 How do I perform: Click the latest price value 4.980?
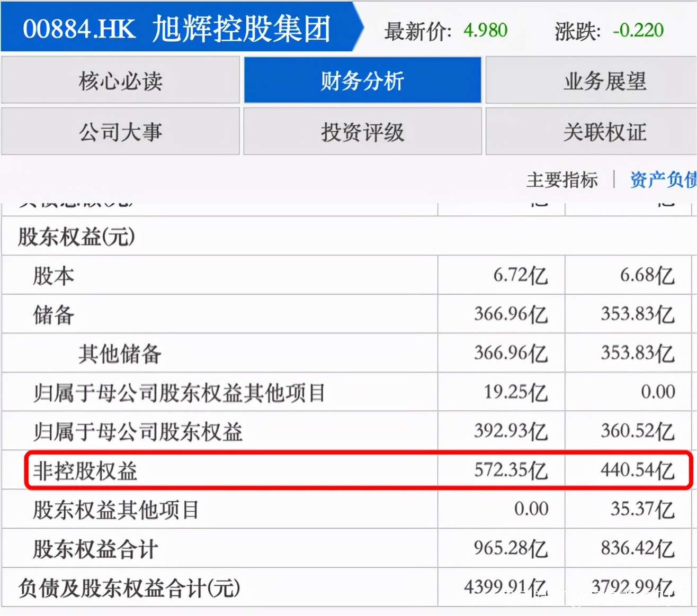(485, 30)
